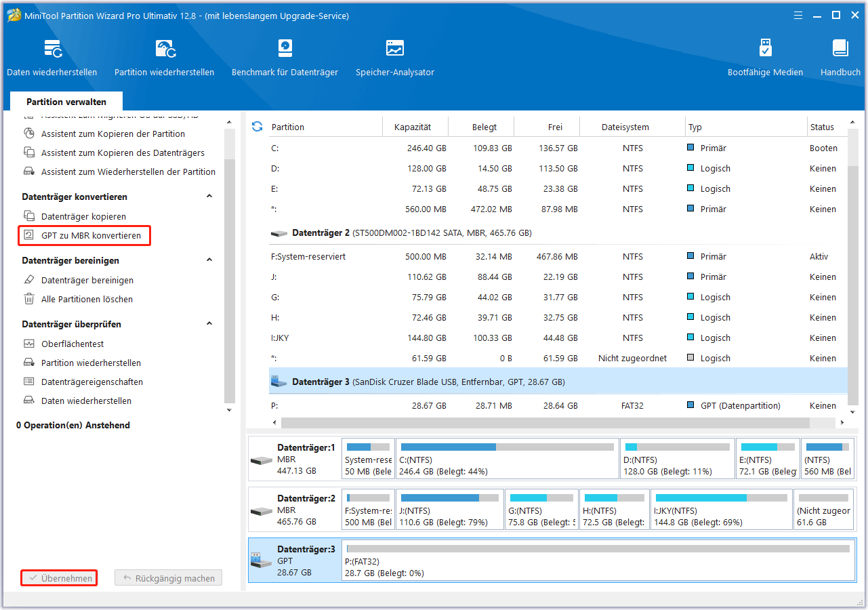Screen dimensions: 868x610
Task: Select the D:(NTFS) block in the disk map
Action: pyautogui.click(x=678, y=460)
